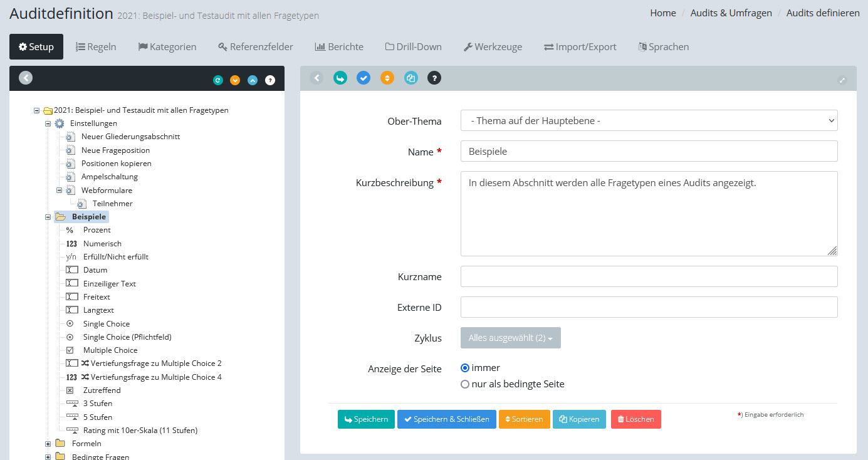The height and width of the screenshot is (460, 868).
Task: Click the blue checkmark save-and-close icon
Action: point(363,78)
